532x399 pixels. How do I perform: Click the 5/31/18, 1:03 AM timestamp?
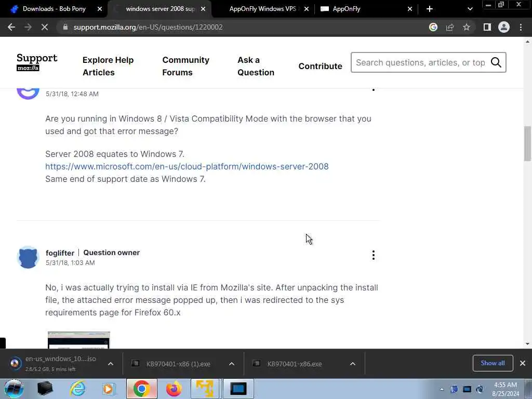click(70, 263)
